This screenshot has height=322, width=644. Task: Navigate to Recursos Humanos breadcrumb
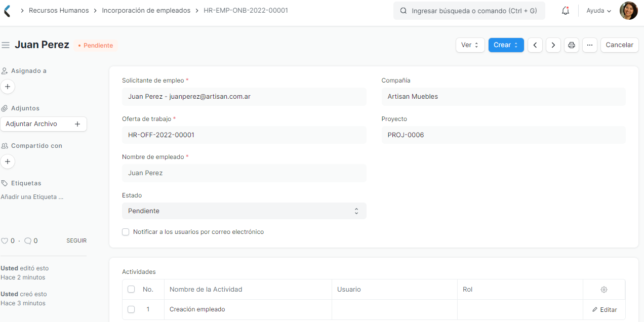59,10
